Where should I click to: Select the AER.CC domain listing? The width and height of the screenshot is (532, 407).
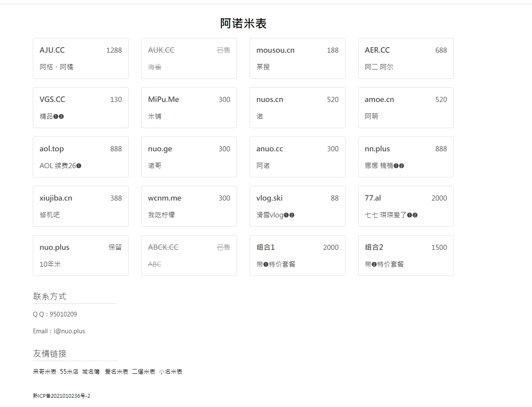(406, 58)
